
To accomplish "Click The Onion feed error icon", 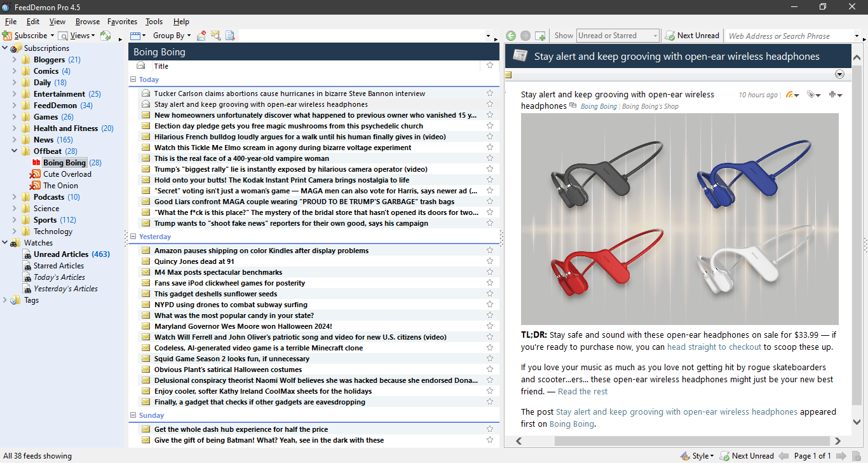I will coord(36,186).
